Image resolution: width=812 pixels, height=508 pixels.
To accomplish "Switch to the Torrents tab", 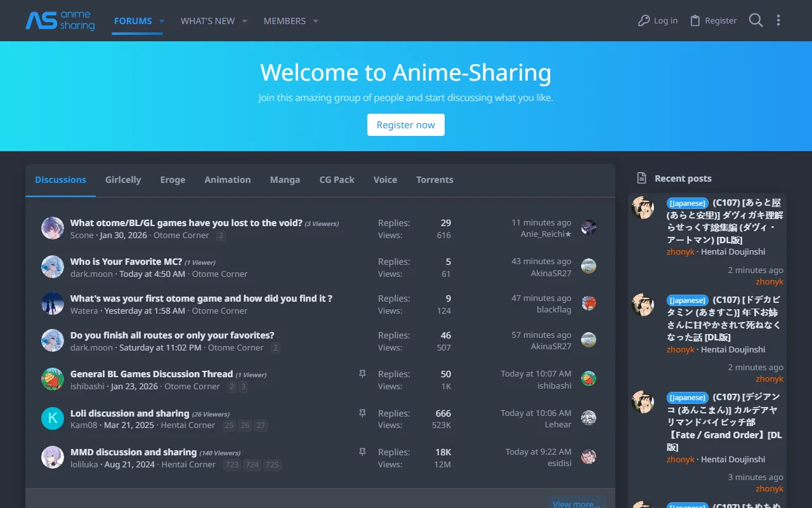I will pyautogui.click(x=435, y=180).
